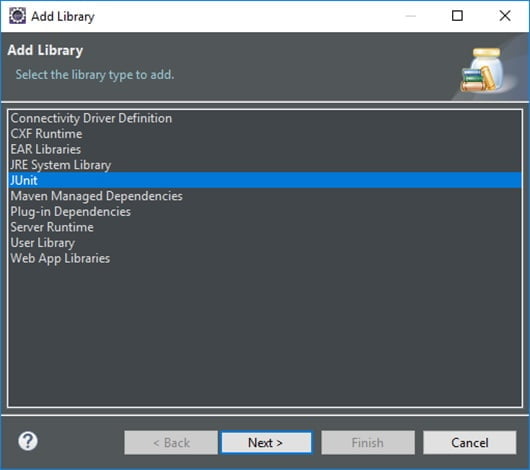The width and height of the screenshot is (530, 470).
Task: Click the Next > button
Action: click(266, 443)
